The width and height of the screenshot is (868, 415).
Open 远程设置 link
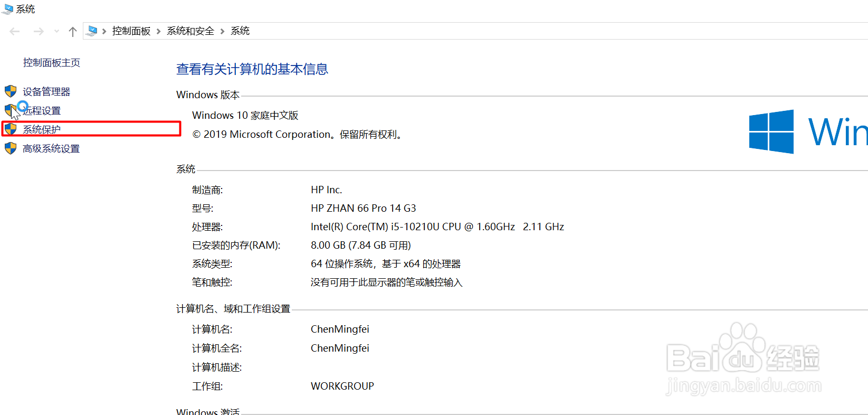click(x=42, y=111)
